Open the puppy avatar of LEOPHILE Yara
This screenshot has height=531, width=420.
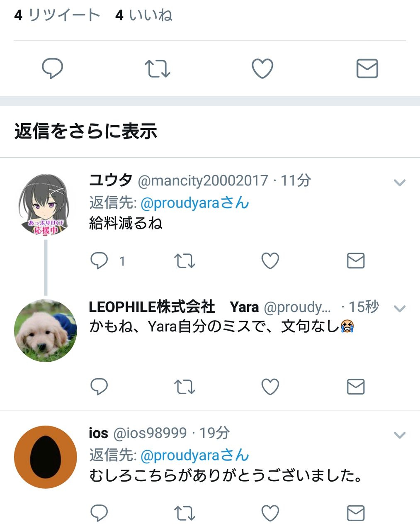46,331
